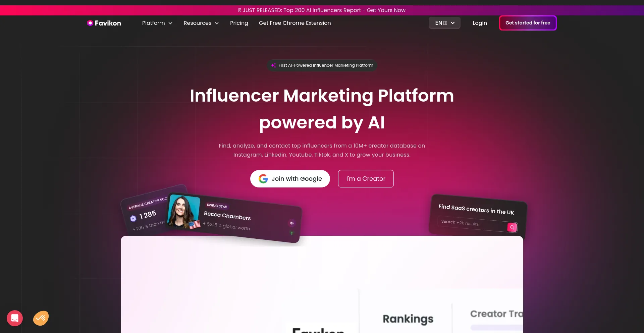Click the Top 200 AI Influencers Report banner

(x=322, y=10)
